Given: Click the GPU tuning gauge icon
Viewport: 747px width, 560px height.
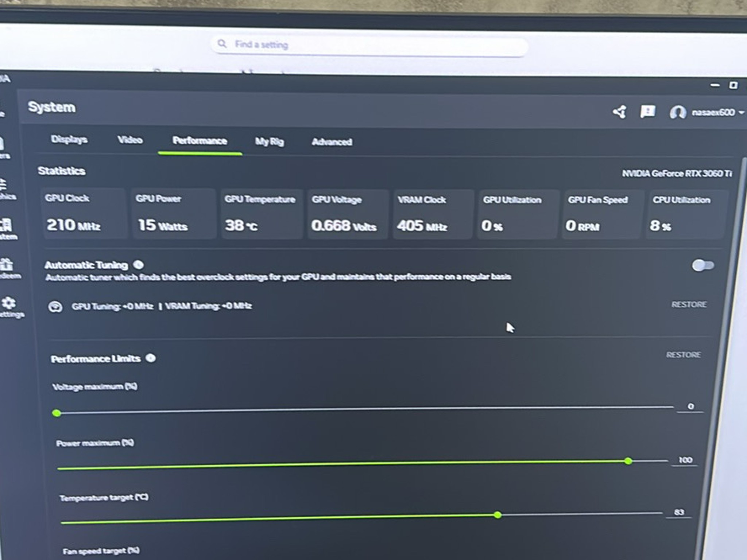Looking at the screenshot, I should 55,307.
